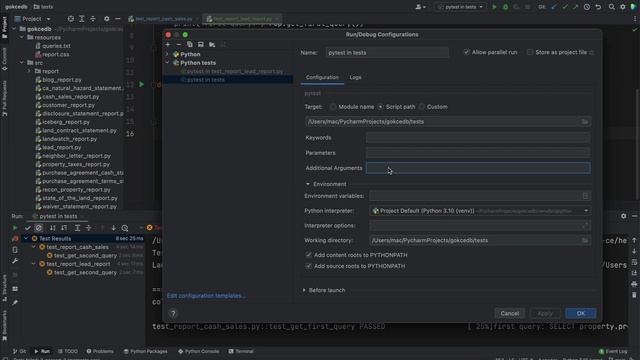This screenshot has height=360, width=640.
Task: Open IDE settings gear in top toolbar
Action: click(622, 7)
